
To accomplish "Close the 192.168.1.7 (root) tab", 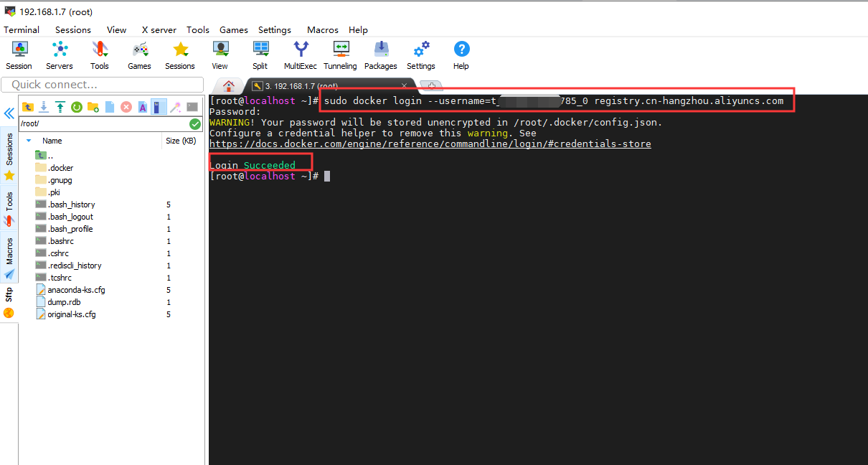I will (x=404, y=86).
